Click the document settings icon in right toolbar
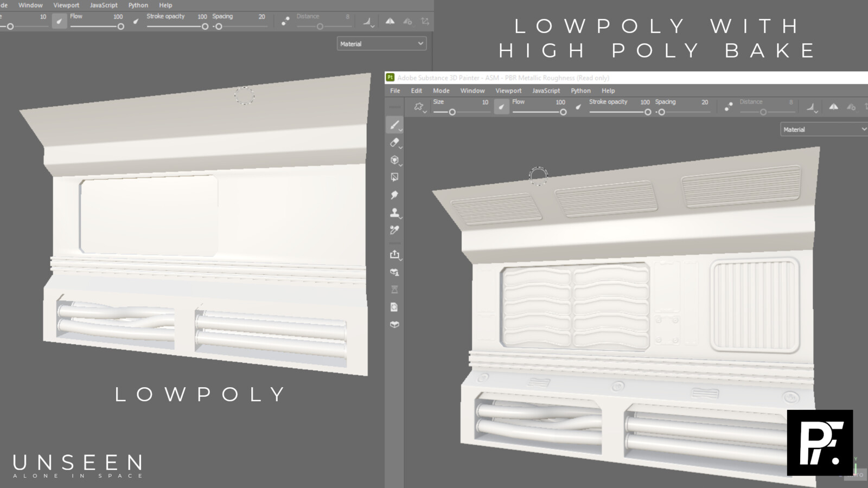 [x=394, y=307]
